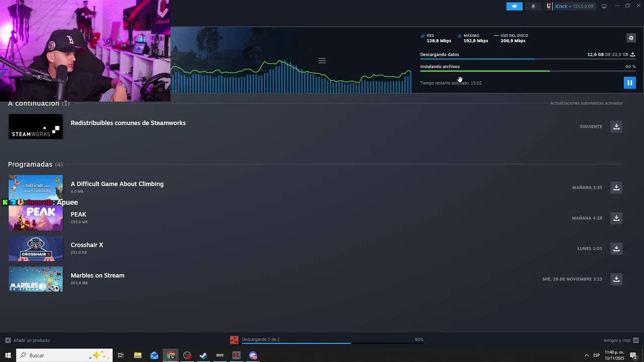Click the ESP language indicator
Image resolution: width=644 pixels, height=362 pixels.
click(x=596, y=355)
